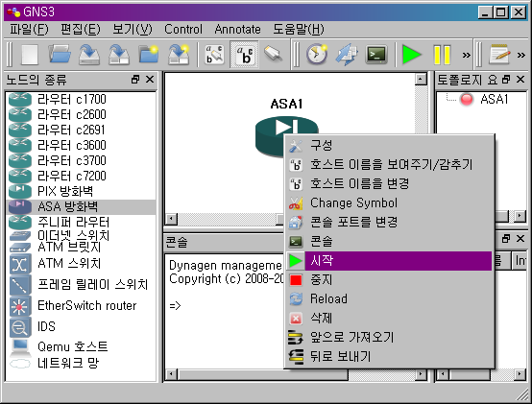
Task: Select 라우터 c2691 node type
Action: 81,130
